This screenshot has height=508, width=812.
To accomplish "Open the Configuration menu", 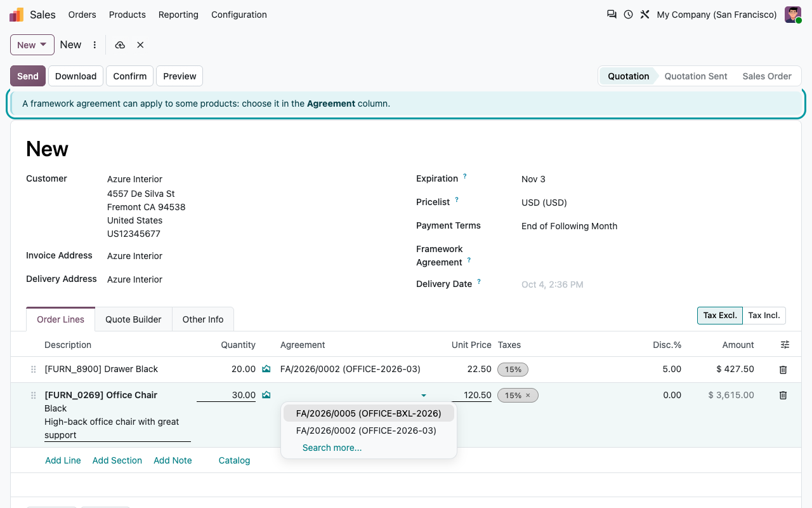I will 239,15.
